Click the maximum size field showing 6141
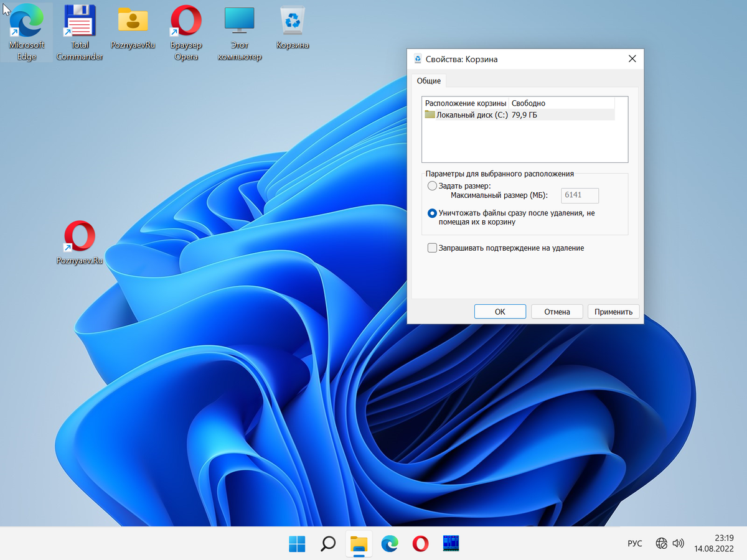 580,195
